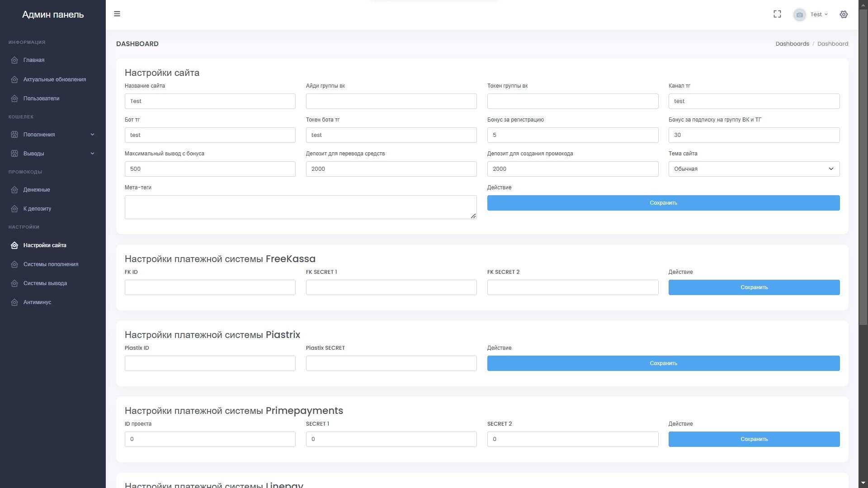This screenshot has height=488, width=868.
Task: Save the FreeKassa settings
Action: pos(754,287)
